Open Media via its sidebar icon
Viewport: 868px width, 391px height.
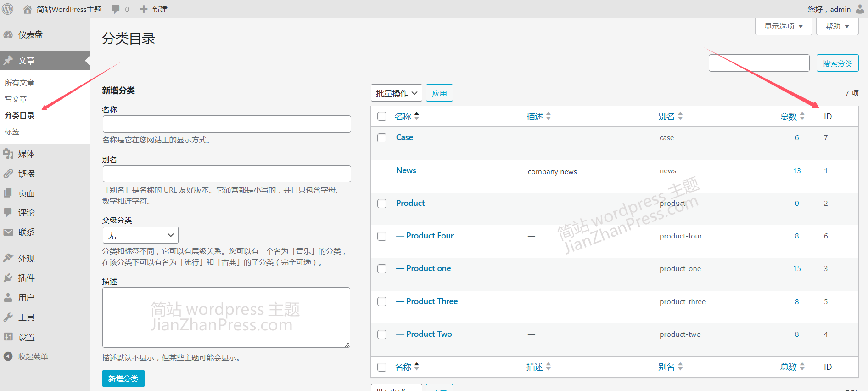[8, 154]
